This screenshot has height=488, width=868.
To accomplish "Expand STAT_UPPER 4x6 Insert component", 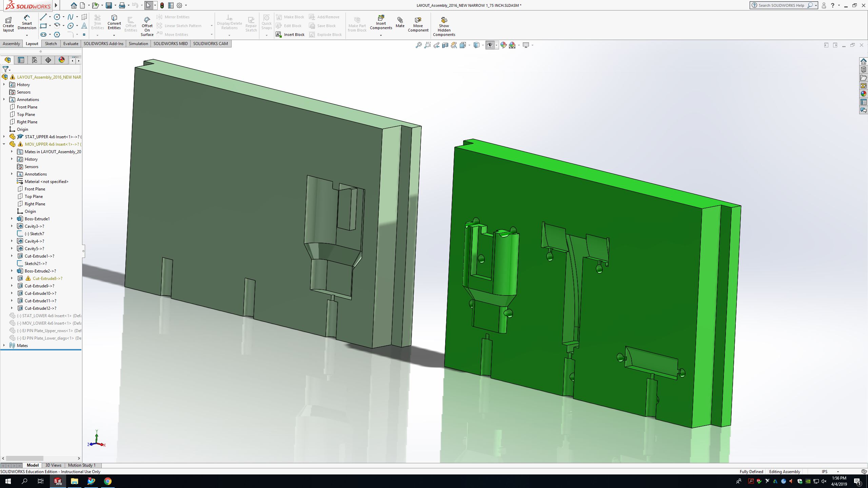I will [4, 137].
